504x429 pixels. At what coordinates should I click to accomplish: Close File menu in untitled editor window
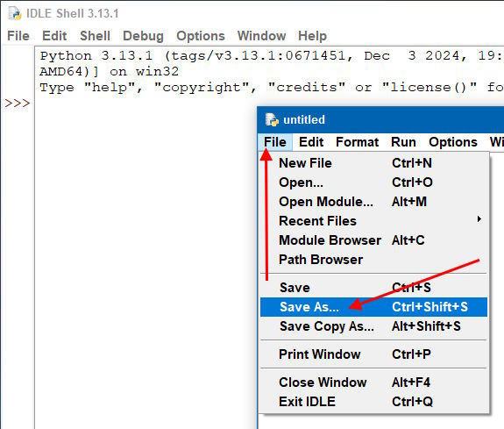(275, 142)
